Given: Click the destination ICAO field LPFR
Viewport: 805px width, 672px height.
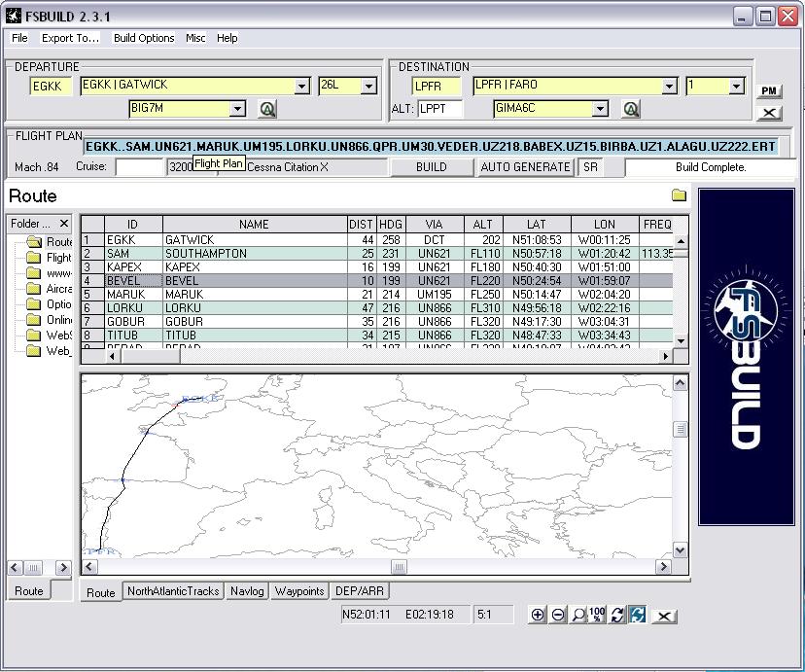Looking at the screenshot, I should click(x=436, y=87).
